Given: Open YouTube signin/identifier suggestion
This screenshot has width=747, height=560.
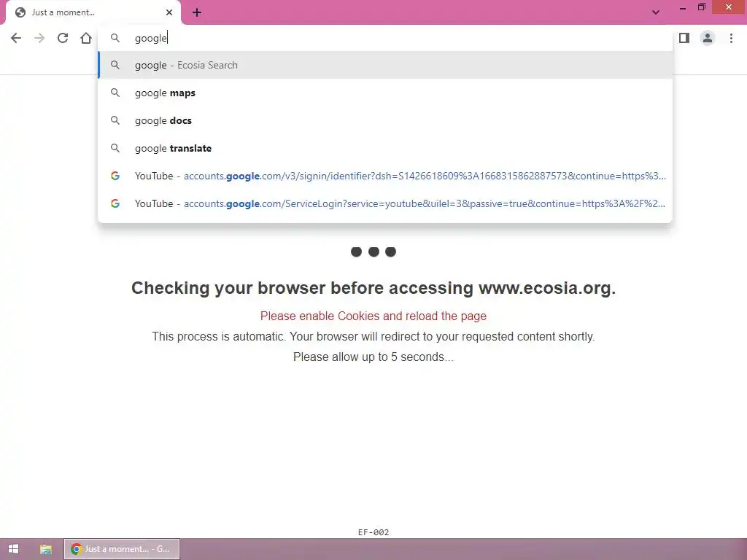Looking at the screenshot, I should tap(385, 176).
